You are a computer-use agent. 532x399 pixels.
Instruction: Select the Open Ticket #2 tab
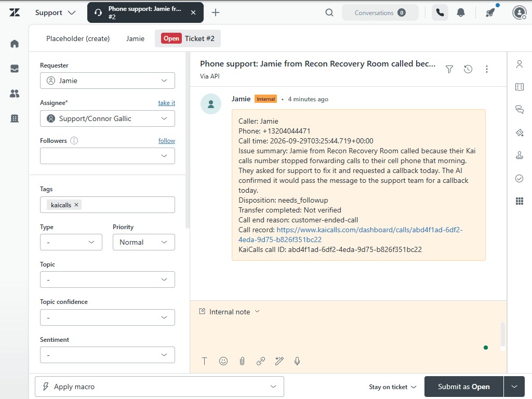(188, 38)
